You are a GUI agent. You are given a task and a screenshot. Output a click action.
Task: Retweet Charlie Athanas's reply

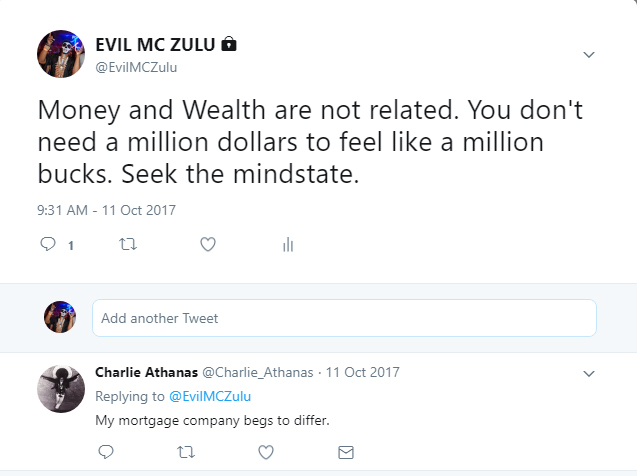[186, 452]
